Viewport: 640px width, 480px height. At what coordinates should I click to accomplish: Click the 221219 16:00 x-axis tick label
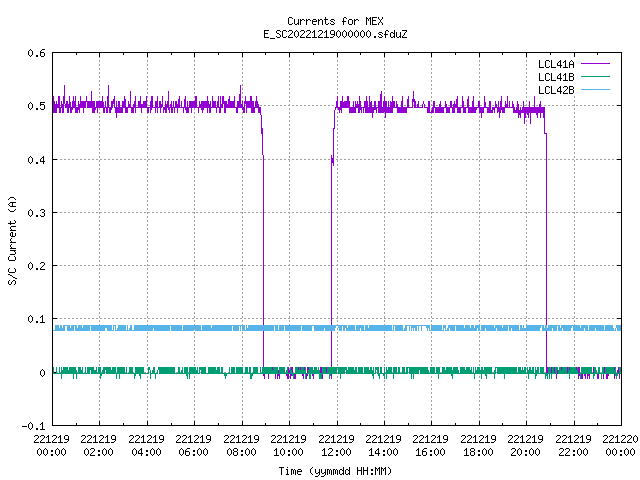pos(431,445)
